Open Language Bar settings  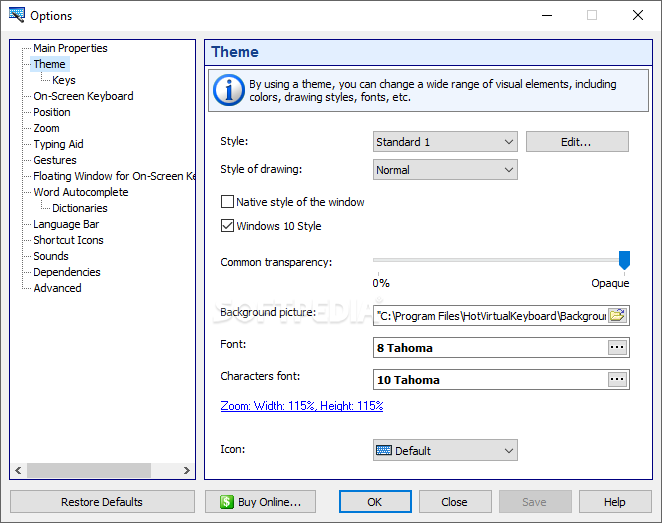[66, 224]
